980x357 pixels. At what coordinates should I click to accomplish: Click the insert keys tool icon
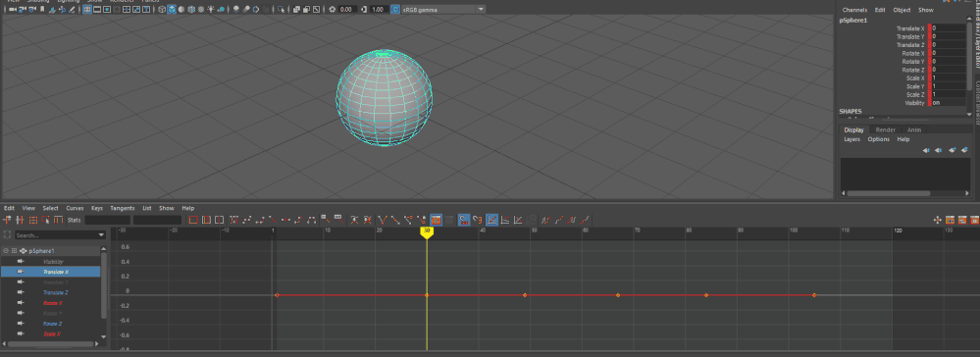(20, 220)
